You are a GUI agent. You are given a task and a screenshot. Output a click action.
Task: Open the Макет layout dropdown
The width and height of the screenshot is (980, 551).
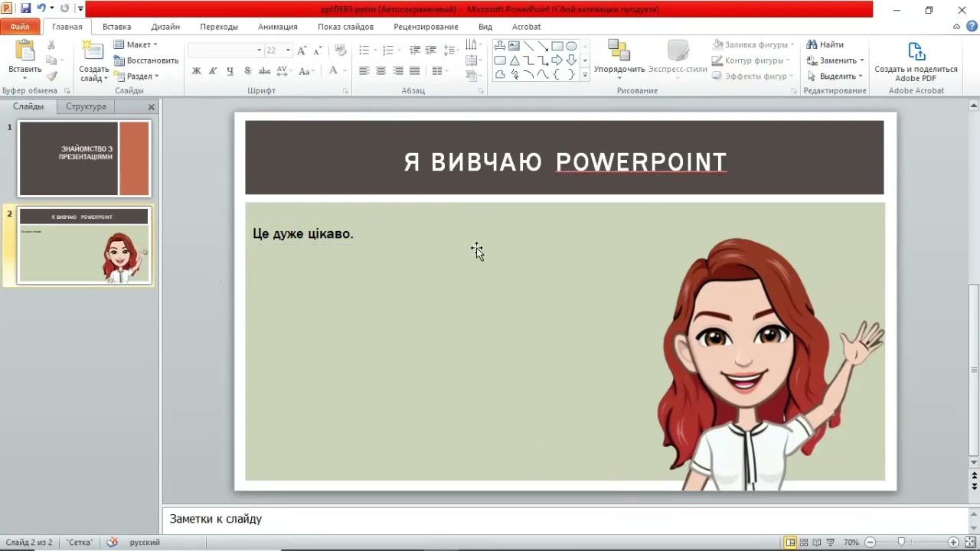136,44
